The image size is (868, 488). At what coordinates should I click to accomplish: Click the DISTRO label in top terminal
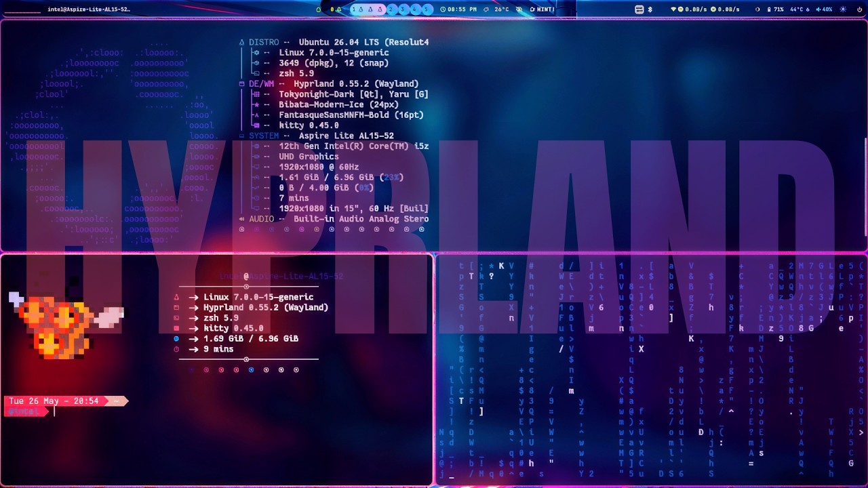pos(264,42)
